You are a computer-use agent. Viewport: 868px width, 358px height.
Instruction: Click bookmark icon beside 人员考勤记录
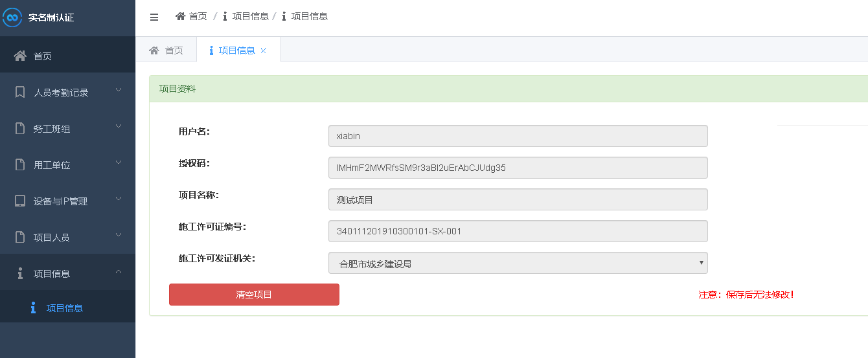[x=20, y=92]
